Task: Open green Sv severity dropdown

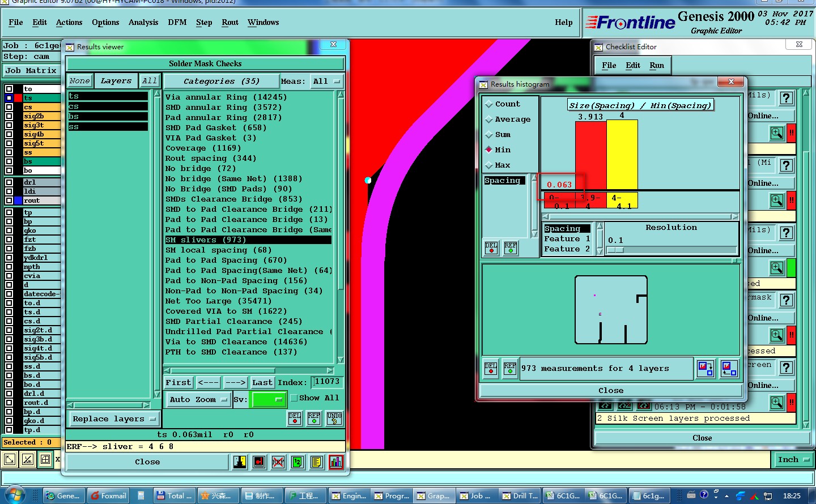Action: click(x=269, y=400)
